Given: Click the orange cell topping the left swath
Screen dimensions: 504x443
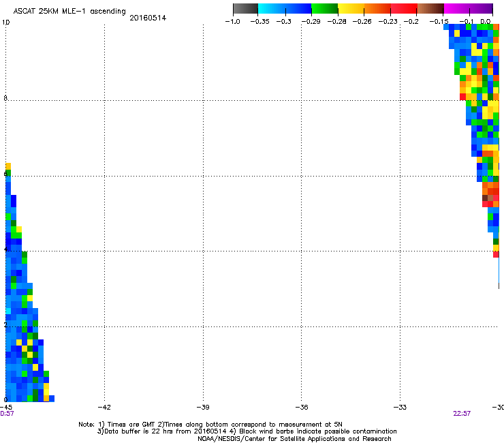Looking at the screenshot, I should tap(8, 166).
